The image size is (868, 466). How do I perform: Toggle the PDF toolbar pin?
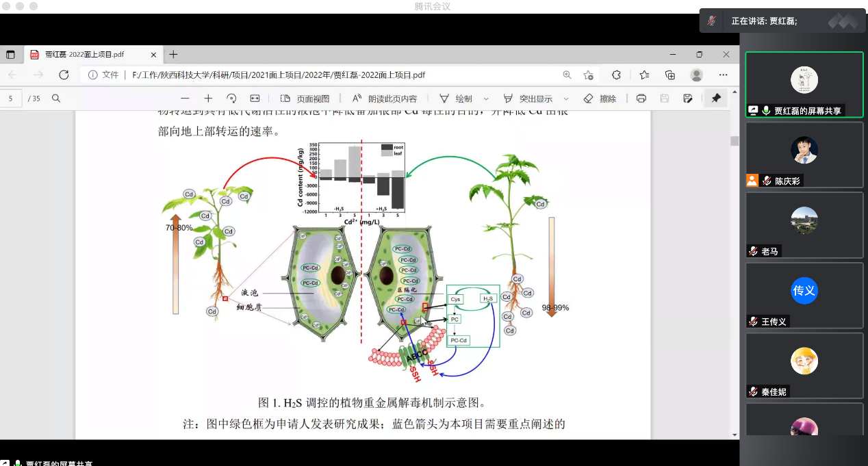(x=716, y=99)
